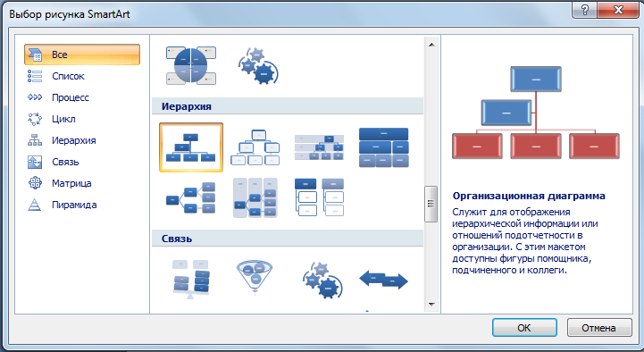
Task: Show the Иерархия category layouts
Action: [82, 140]
